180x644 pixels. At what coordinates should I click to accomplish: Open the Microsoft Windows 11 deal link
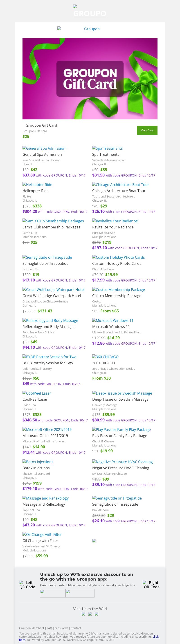click(x=113, y=321)
